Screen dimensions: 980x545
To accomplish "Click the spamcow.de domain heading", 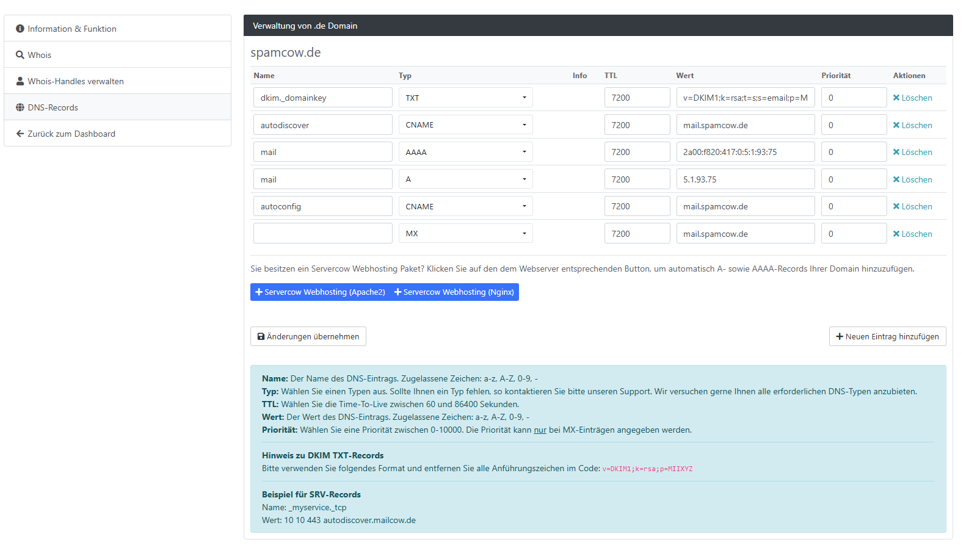I will (x=286, y=52).
